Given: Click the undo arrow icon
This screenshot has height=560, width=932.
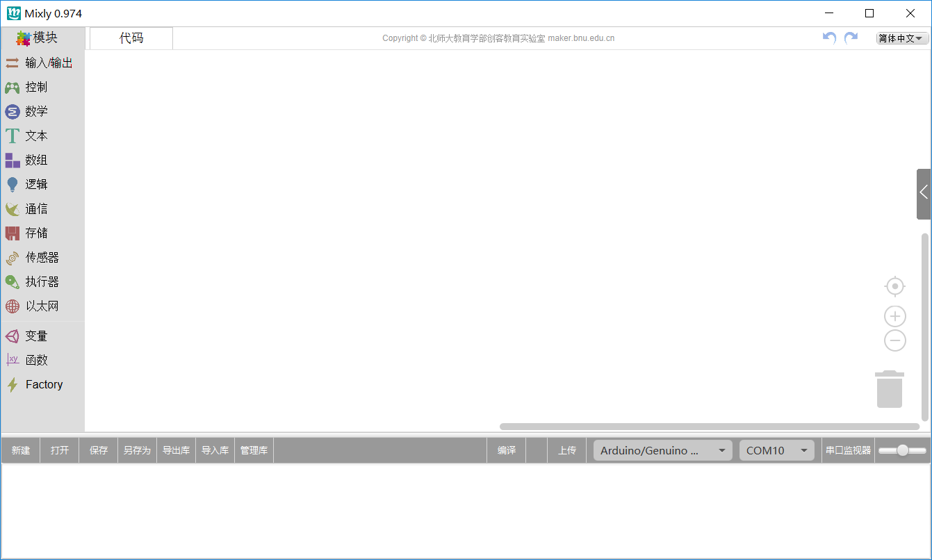Looking at the screenshot, I should tap(829, 38).
